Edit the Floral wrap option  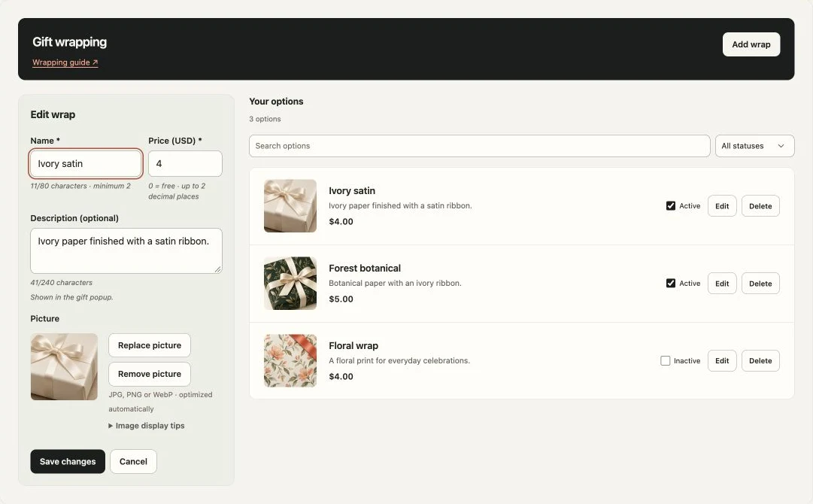point(722,361)
